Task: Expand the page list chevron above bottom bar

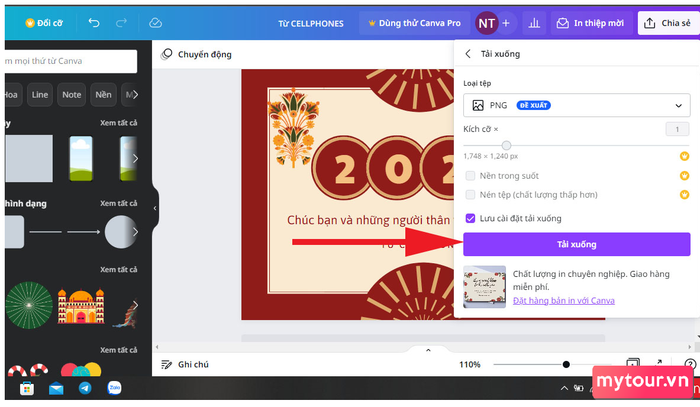Action: (x=428, y=350)
